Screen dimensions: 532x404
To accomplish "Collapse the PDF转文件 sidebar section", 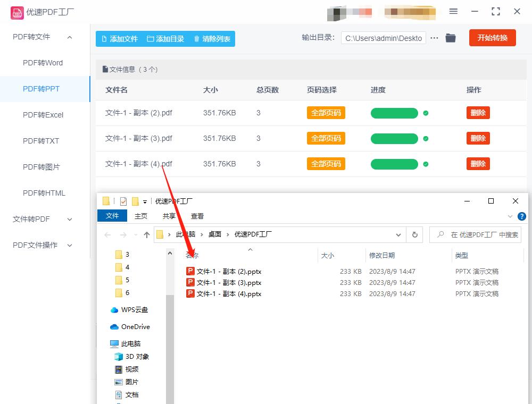I will (x=69, y=37).
